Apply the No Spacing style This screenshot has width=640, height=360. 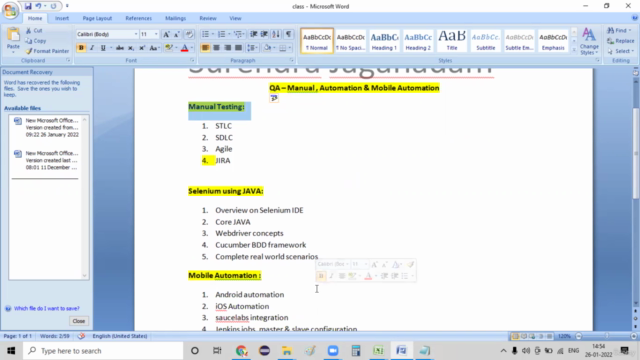click(350, 41)
